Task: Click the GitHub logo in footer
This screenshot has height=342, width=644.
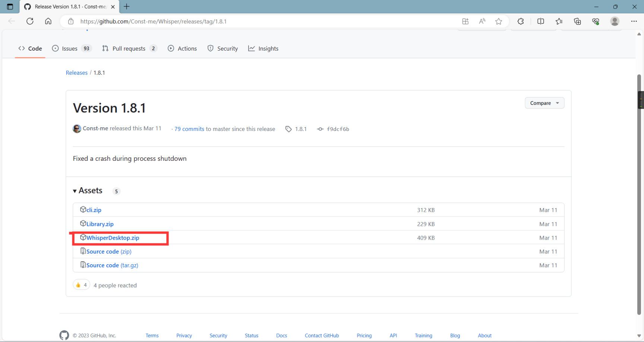Action: click(64, 335)
